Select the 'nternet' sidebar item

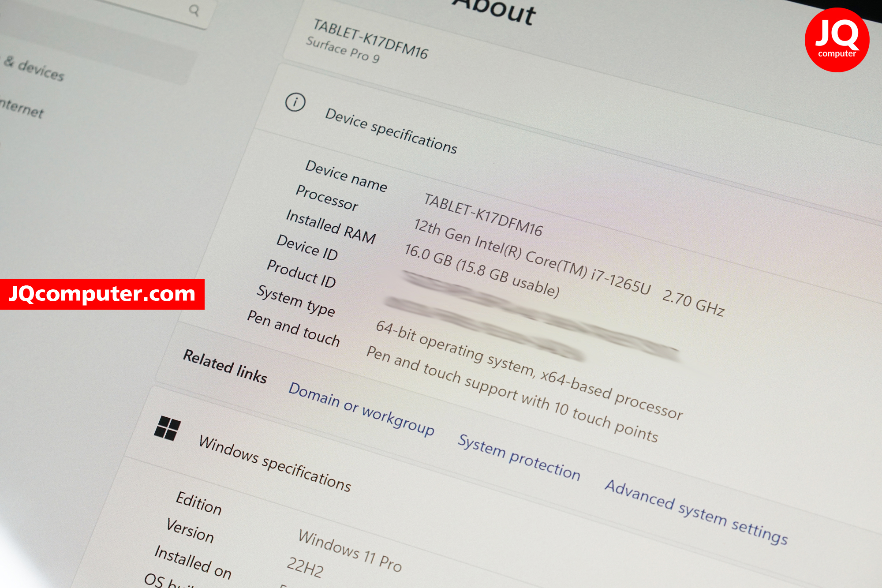[x=22, y=108]
